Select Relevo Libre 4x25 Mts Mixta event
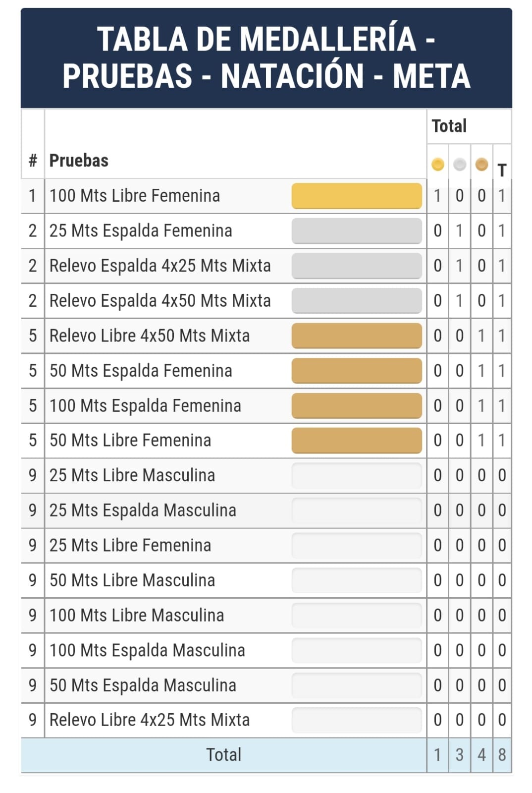 click(150, 720)
